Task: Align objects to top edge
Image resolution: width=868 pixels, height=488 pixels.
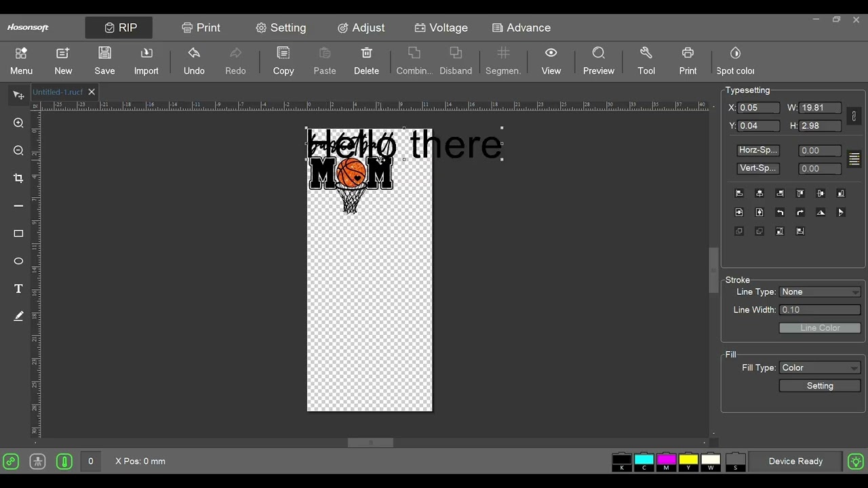Action: pos(800,193)
